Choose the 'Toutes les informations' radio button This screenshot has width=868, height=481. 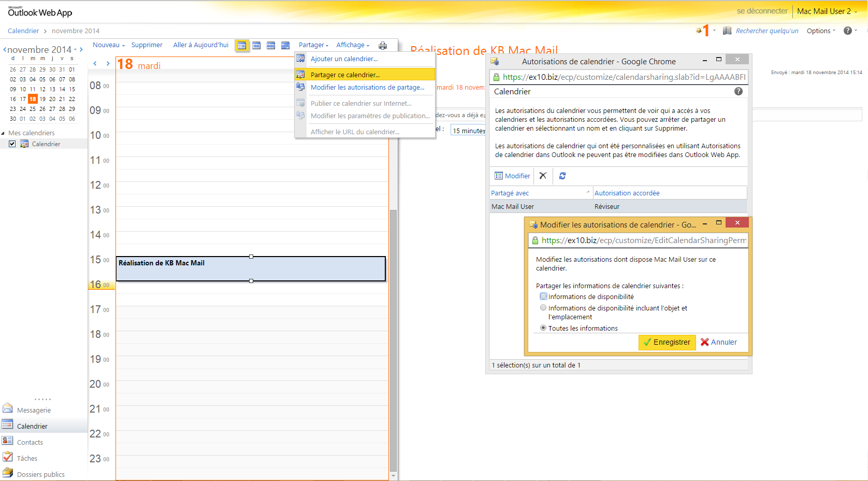click(543, 328)
